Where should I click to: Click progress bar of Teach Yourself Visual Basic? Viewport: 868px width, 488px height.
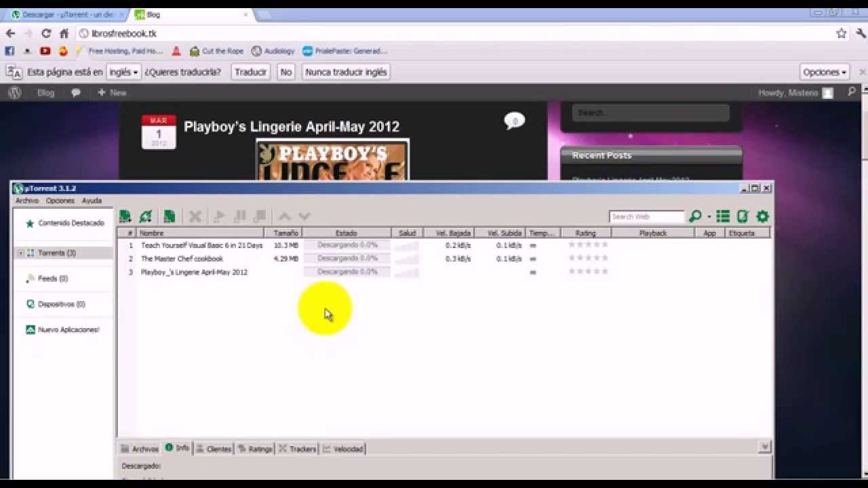click(x=347, y=245)
